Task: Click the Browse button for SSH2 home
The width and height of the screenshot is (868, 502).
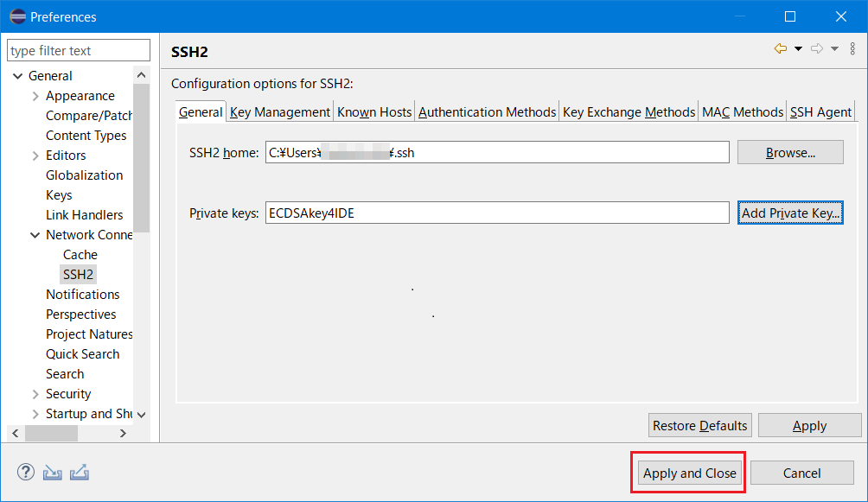Action: 789,152
